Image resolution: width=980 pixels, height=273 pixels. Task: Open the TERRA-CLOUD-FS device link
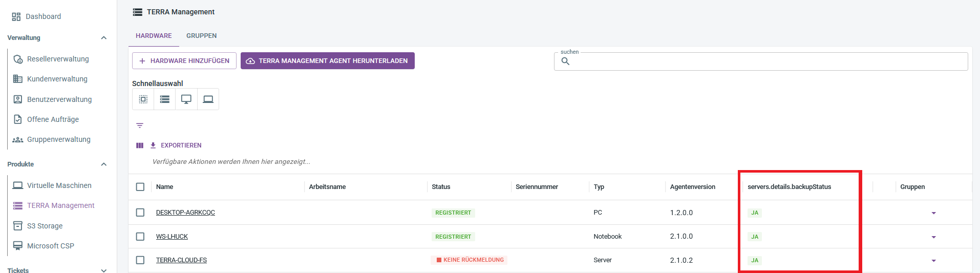pos(181,260)
